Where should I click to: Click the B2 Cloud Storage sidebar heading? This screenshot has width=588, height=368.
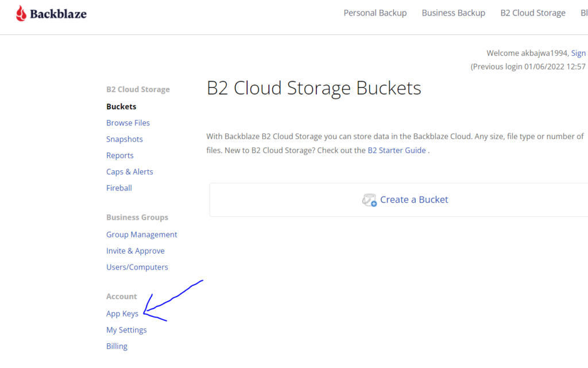(138, 89)
